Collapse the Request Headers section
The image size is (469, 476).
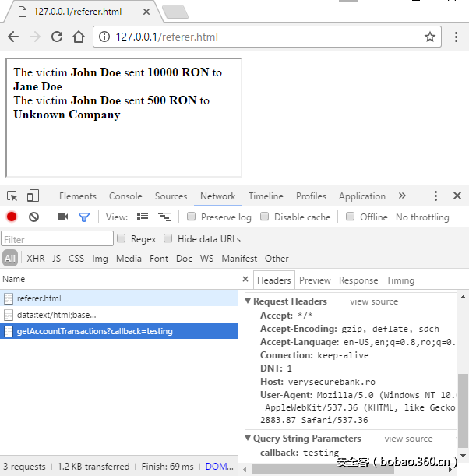pos(249,301)
